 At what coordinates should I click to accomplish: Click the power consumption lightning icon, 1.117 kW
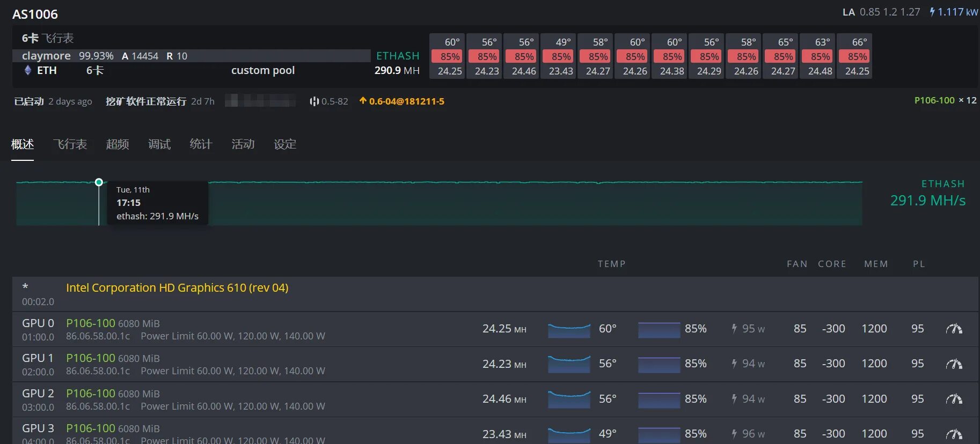click(932, 12)
